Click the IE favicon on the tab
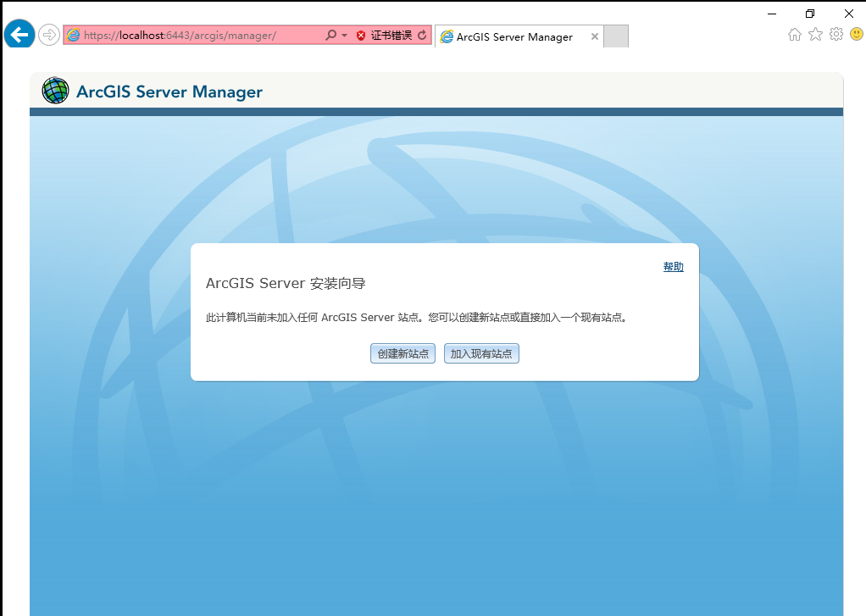 point(447,37)
